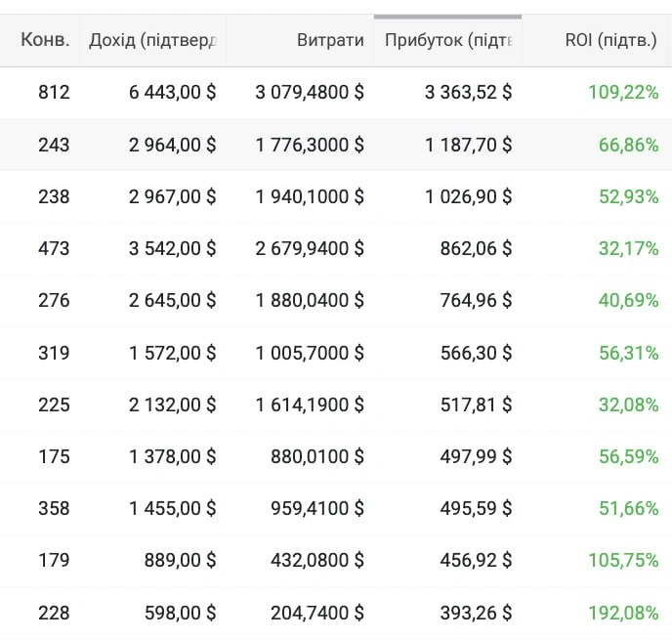
Task: Select cost cell 959,4100 $
Action: point(317,508)
